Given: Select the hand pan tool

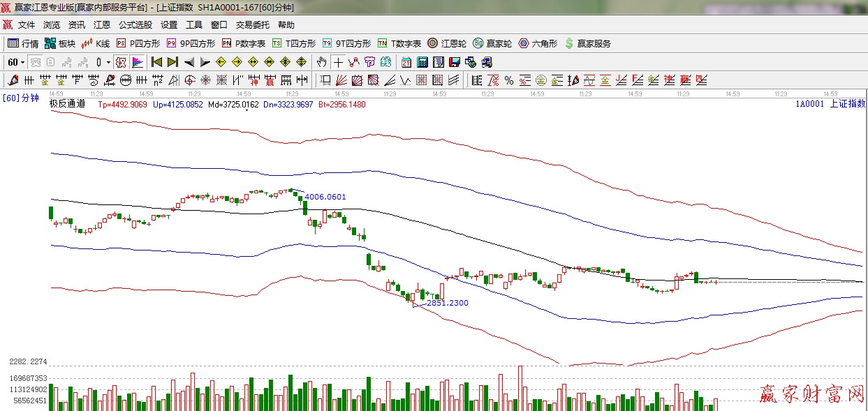Looking at the screenshot, I should pos(321,62).
